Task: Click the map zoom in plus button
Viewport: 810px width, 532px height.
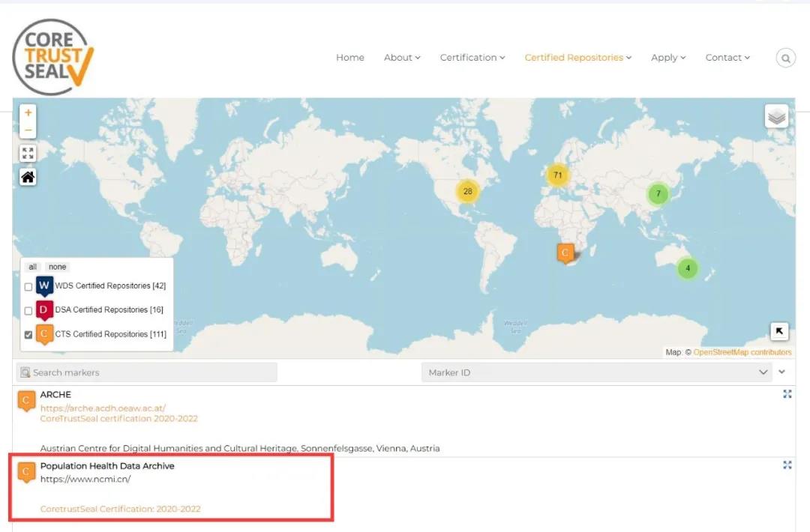Action: 28,113
